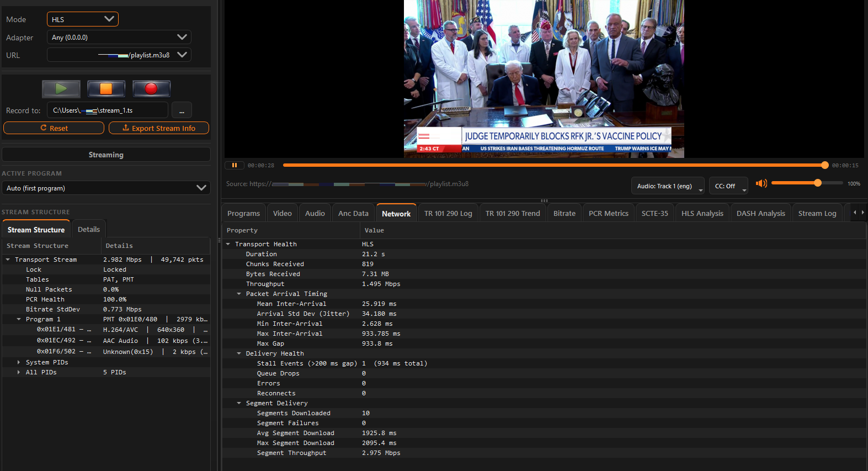868x471 pixels.
Task: Open the Mode dropdown showing HLS
Action: pyautogui.click(x=83, y=19)
